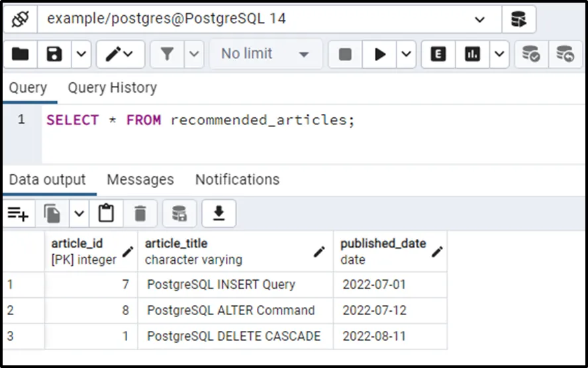
Task: Add a new row to results
Action: point(18,213)
